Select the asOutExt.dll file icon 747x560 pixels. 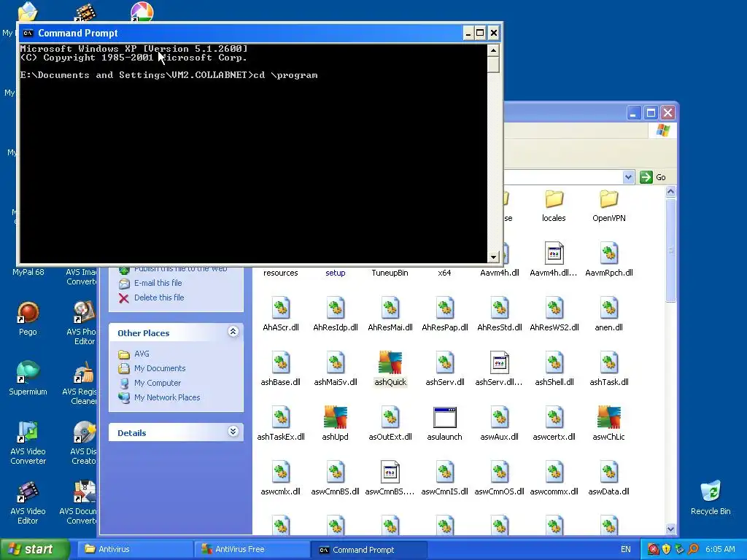click(x=390, y=418)
